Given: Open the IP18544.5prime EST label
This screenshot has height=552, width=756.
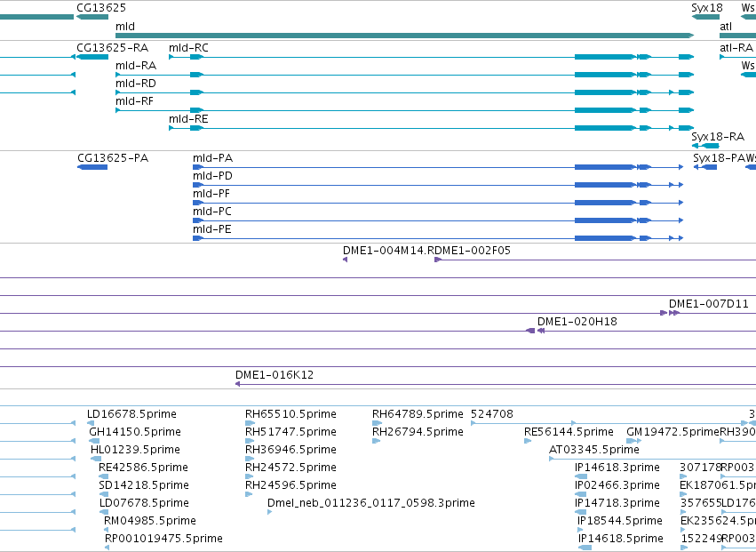Looking at the screenshot, I should 620,521.
